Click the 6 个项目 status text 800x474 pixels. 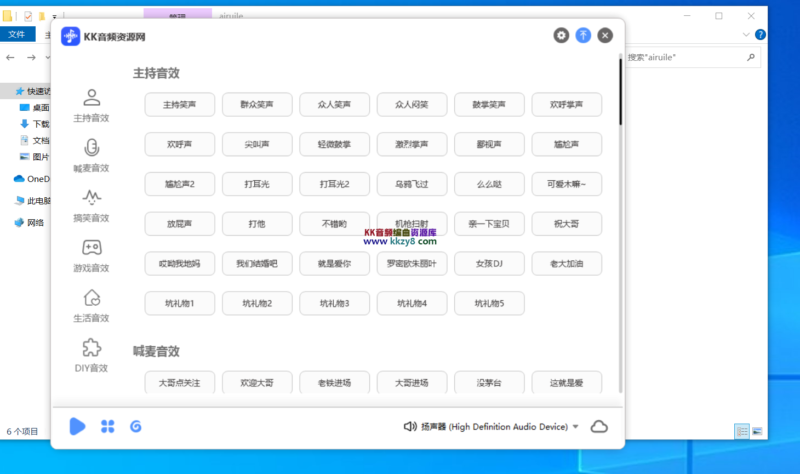pyautogui.click(x=22, y=432)
